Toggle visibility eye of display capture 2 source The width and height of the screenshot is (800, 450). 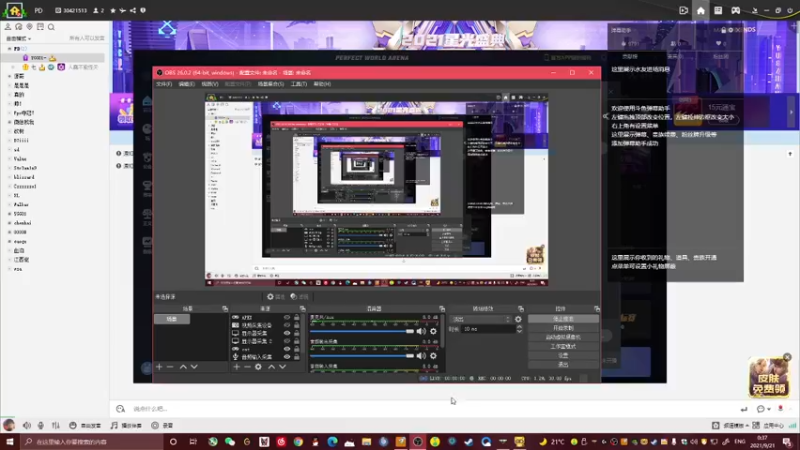click(287, 341)
